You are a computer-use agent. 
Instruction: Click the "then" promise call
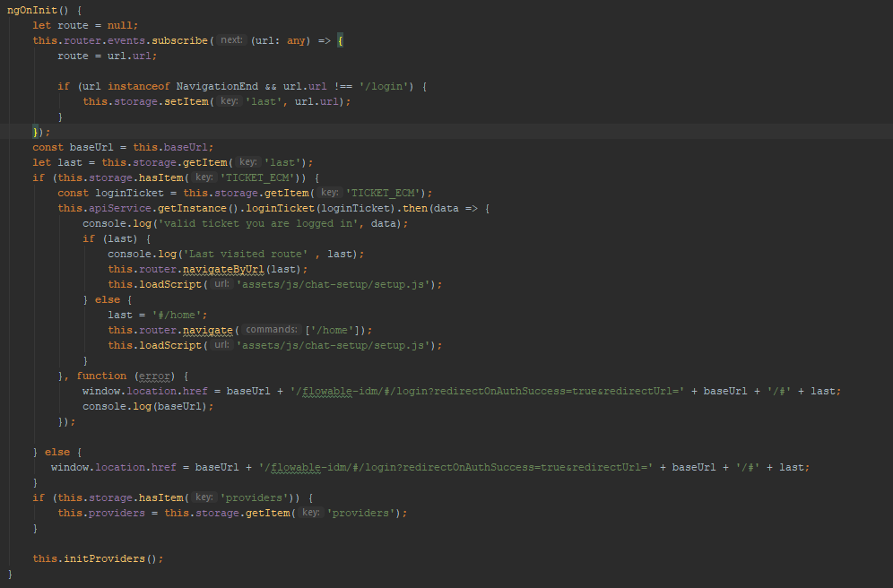click(415, 209)
